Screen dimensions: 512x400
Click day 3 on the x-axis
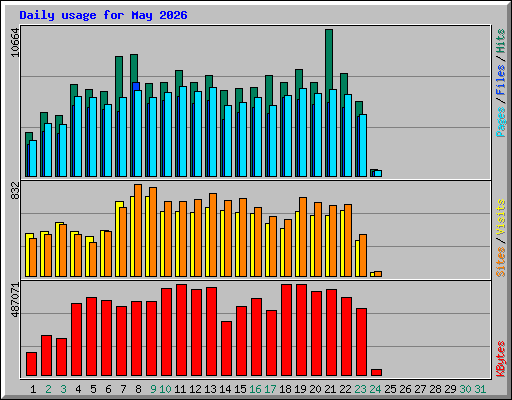pos(63,389)
